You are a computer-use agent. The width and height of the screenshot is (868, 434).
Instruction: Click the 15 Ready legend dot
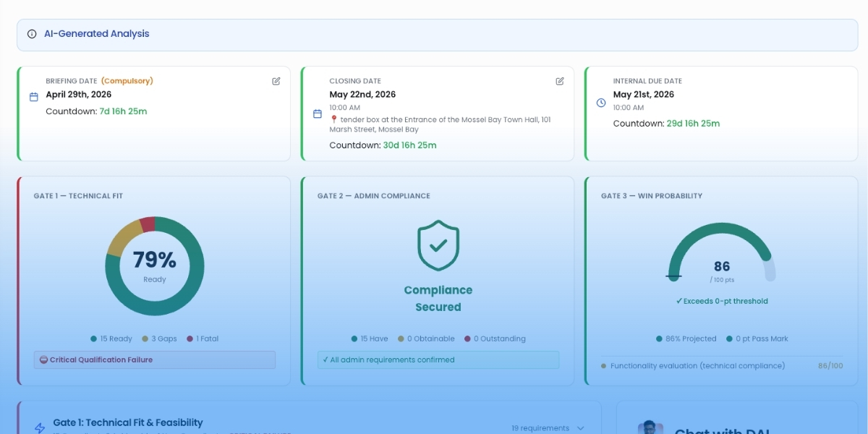[x=94, y=339]
